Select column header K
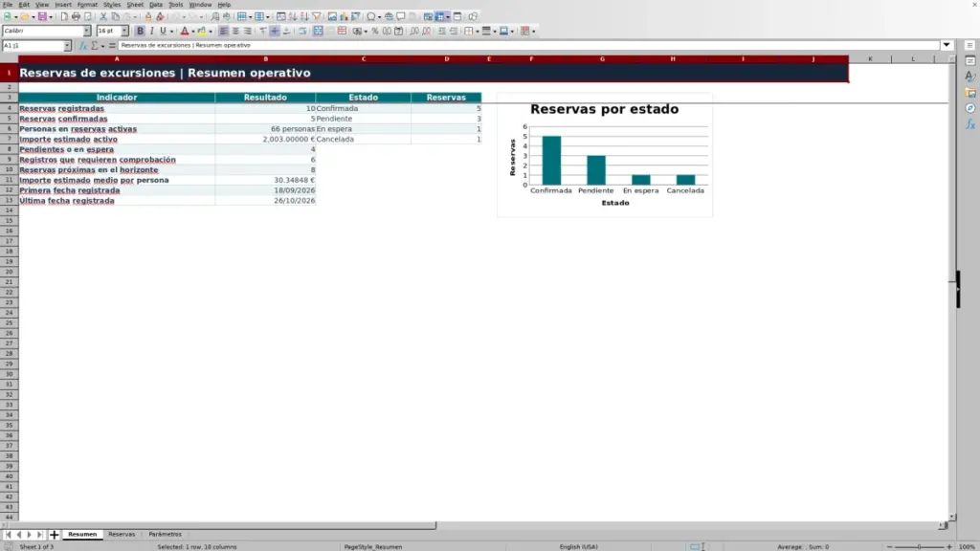The image size is (980, 551). 870,58
